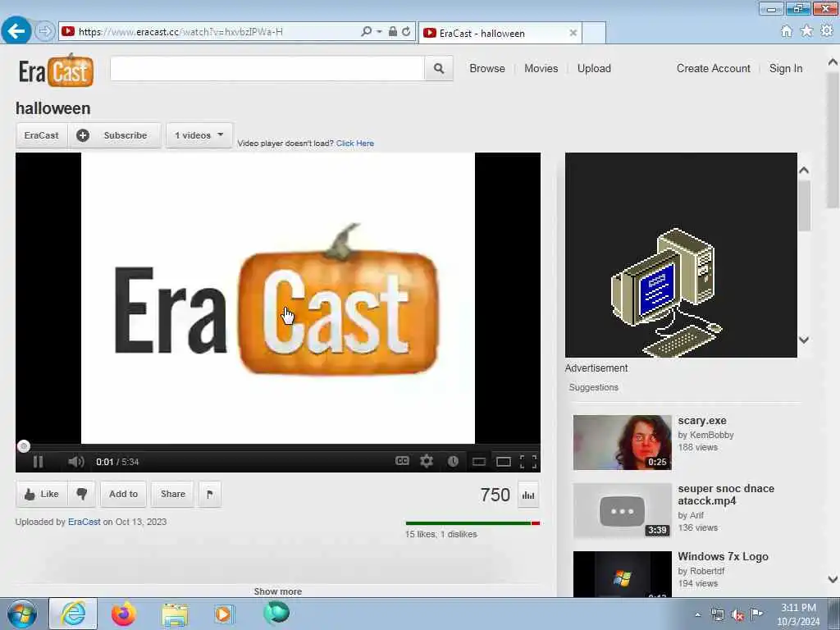Image resolution: width=840 pixels, height=630 pixels.
Task: Select the EraCast - halloween browser tab
Action: (500, 33)
